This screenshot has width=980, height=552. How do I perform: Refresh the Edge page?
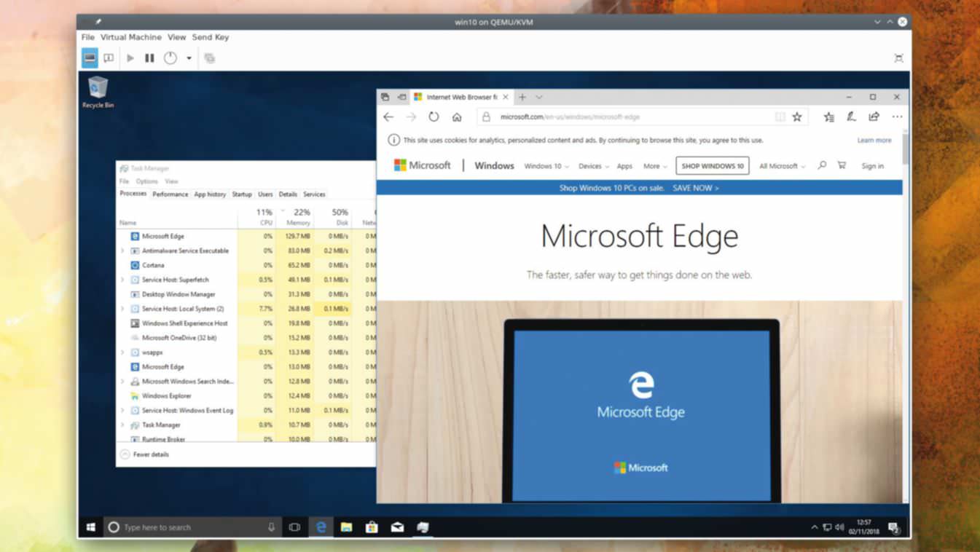click(434, 117)
